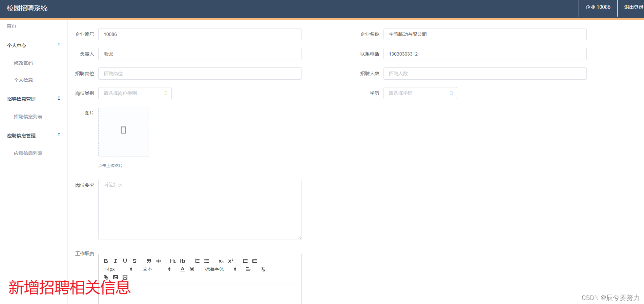The height and width of the screenshot is (304, 644).
Task: Click the 校园招聘系统 title
Action: pos(27,8)
